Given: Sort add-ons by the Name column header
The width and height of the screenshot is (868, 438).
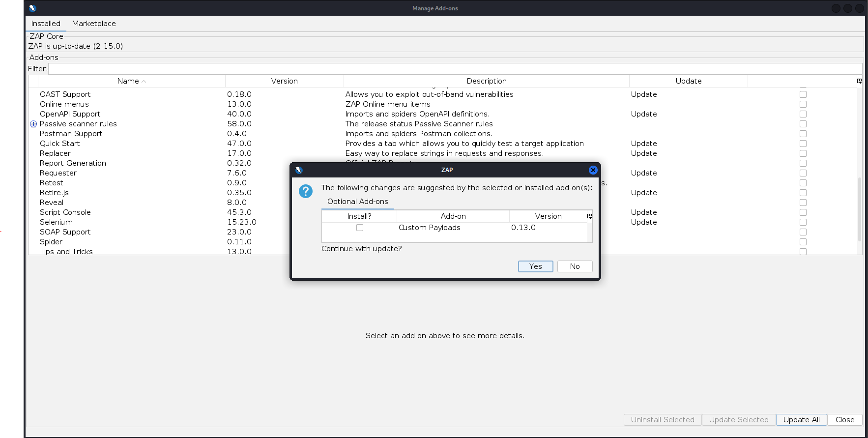Looking at the screenshot, I should tap(132, 81).
